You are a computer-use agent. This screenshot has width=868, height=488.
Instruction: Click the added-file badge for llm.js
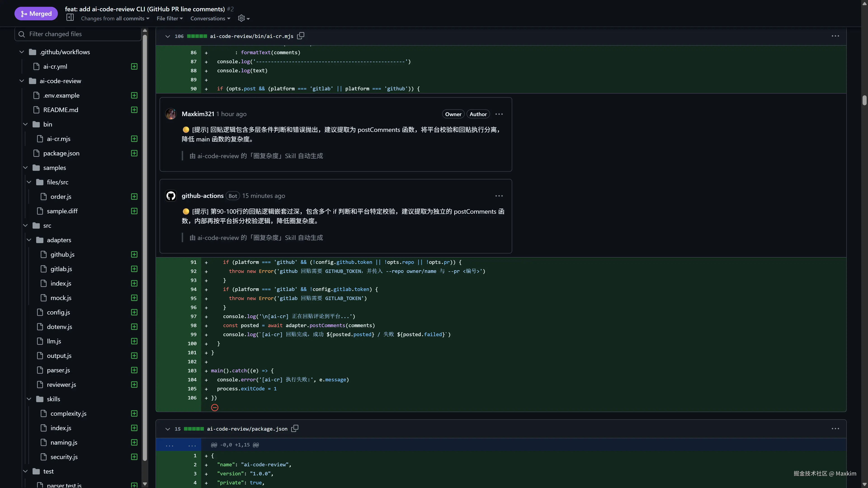tap(134, 341)
